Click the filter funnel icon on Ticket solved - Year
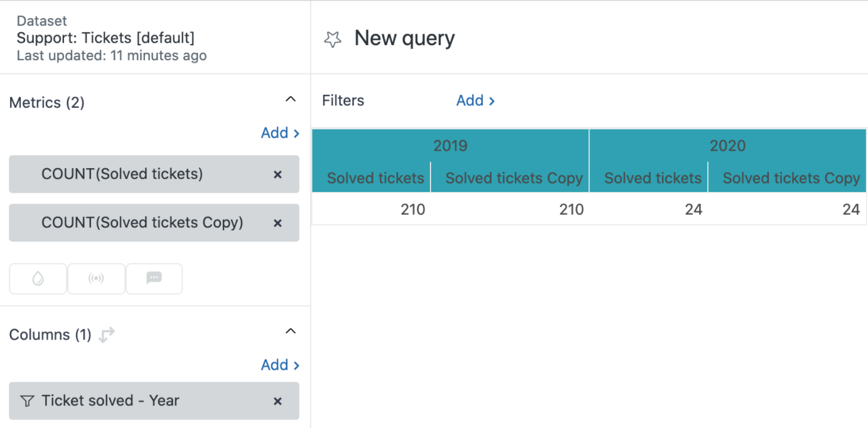868x428 pixels. coord(27,401)
